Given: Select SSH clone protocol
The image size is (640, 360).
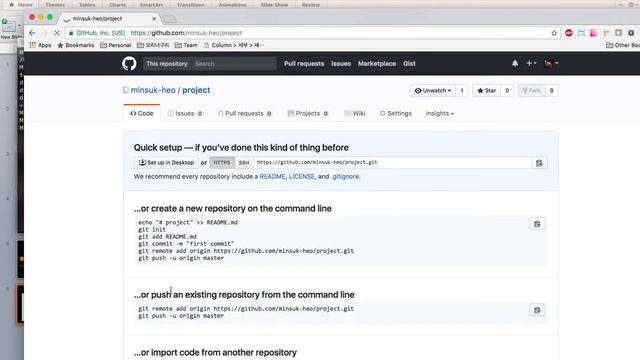Looking at the screenshot, I should click(x=244, y=162).
